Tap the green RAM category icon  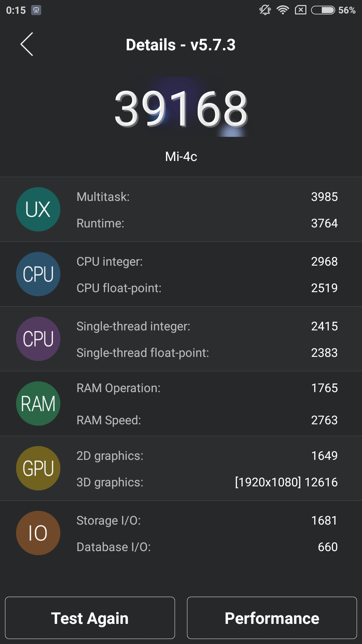38,404
